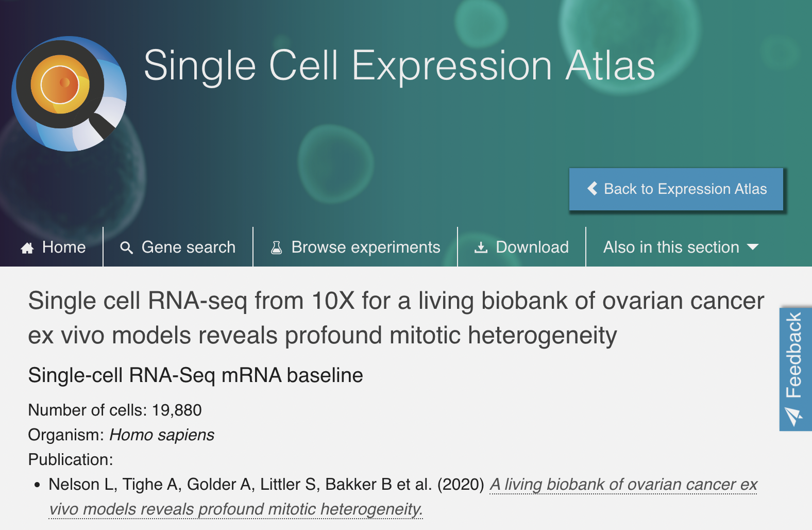Open the Feedback side tab
The width and height of the screenshot is (812, 530).
[x=794, y=356]
